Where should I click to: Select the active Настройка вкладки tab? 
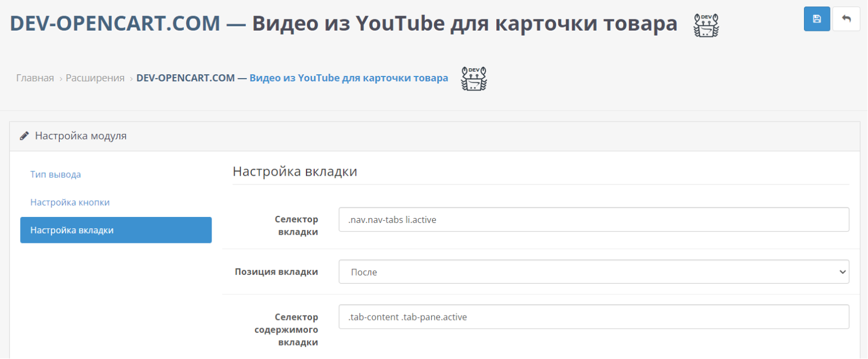[116, 230]
